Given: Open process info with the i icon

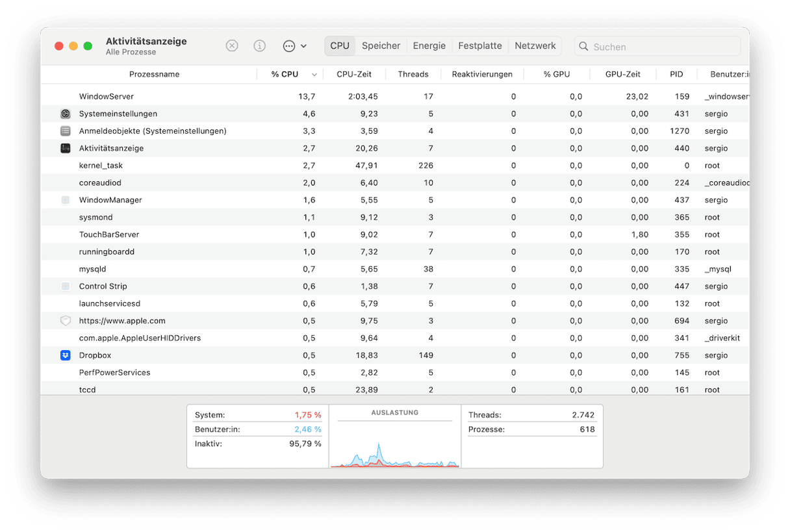Looking at the screenshot, I should click(x=260, y=46).
